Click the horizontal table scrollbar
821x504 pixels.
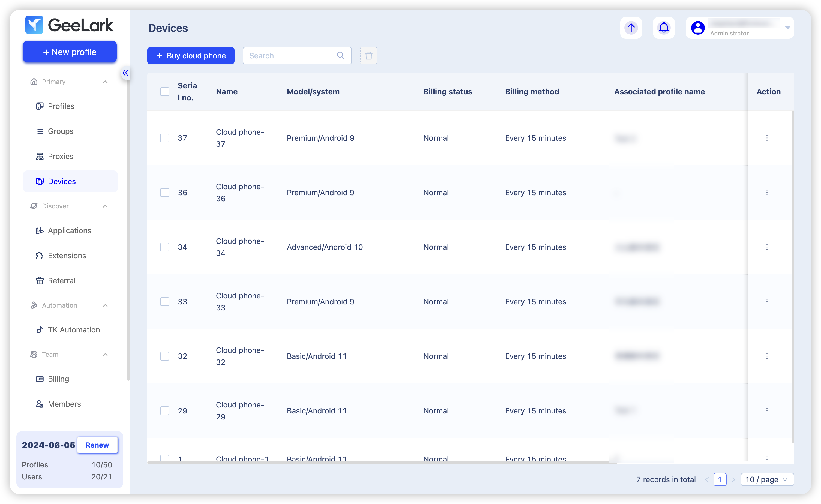coord(382,463)
